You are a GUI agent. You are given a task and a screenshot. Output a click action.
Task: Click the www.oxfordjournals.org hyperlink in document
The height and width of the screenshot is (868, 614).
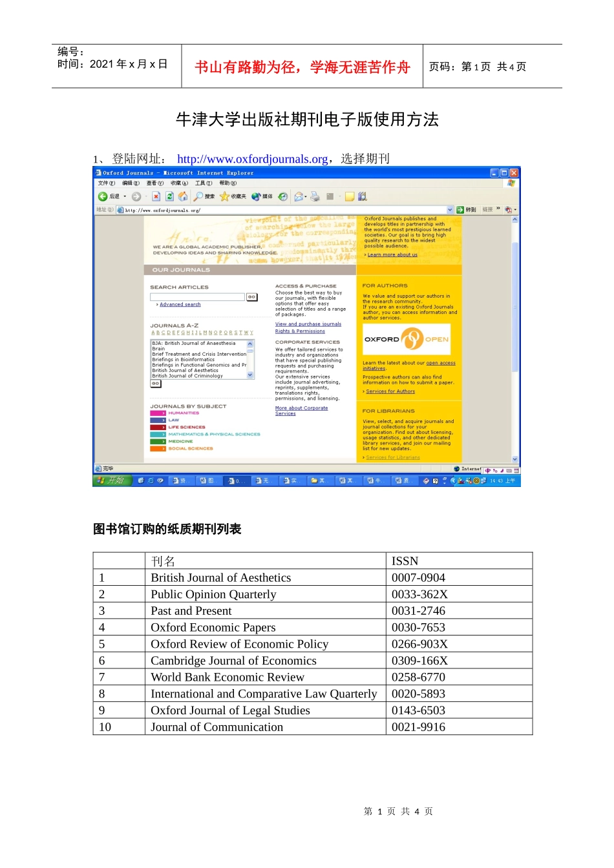click(x=253, y=159)
